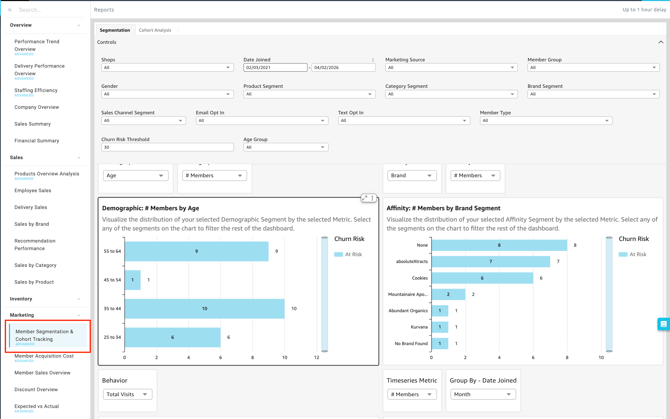Open the Demographic chart's three-dot options menu

(373, 199)
